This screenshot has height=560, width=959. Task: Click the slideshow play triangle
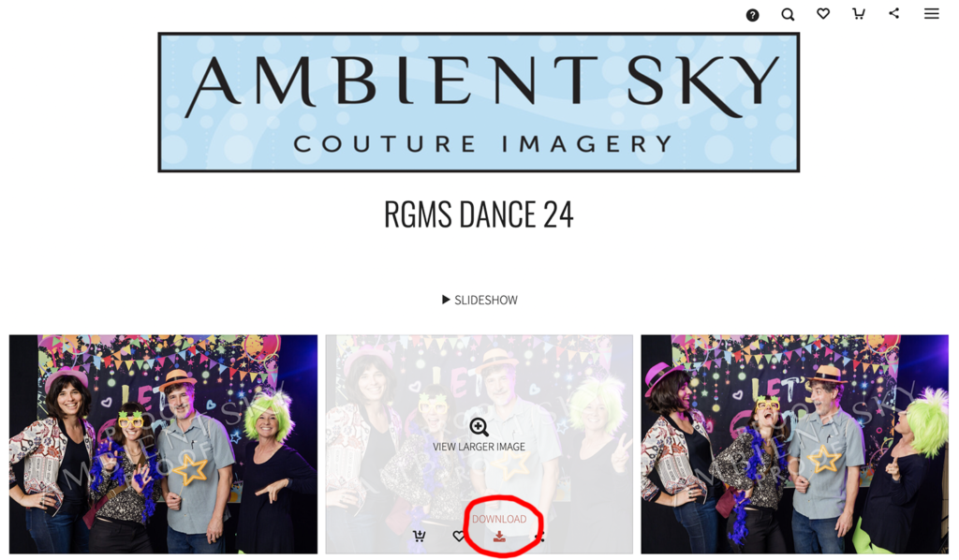click(446, 300)
